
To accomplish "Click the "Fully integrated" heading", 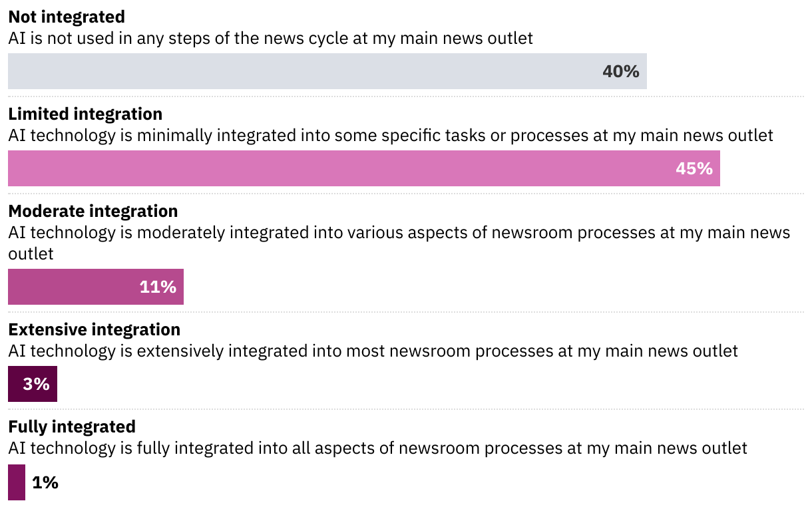I will [x=72, y=426].
